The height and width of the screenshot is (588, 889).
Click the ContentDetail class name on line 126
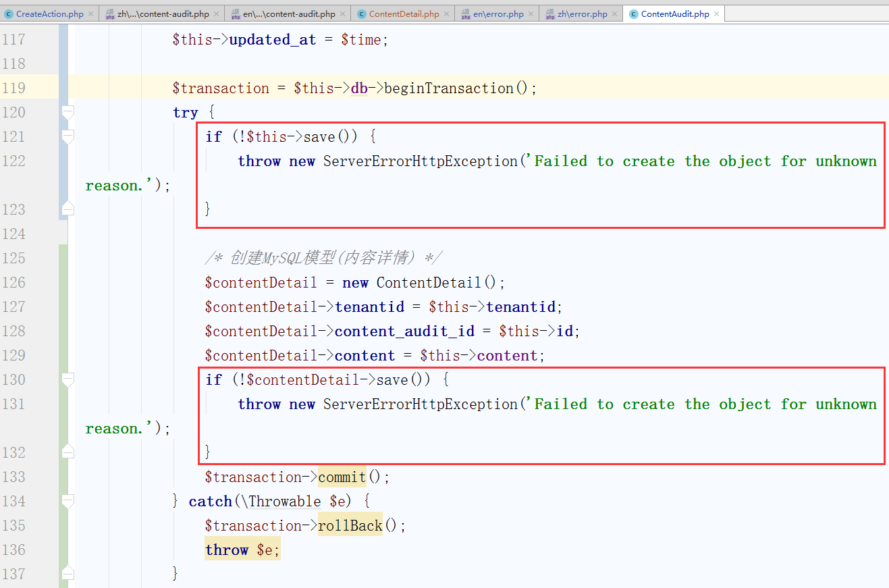tap(428, 283)
